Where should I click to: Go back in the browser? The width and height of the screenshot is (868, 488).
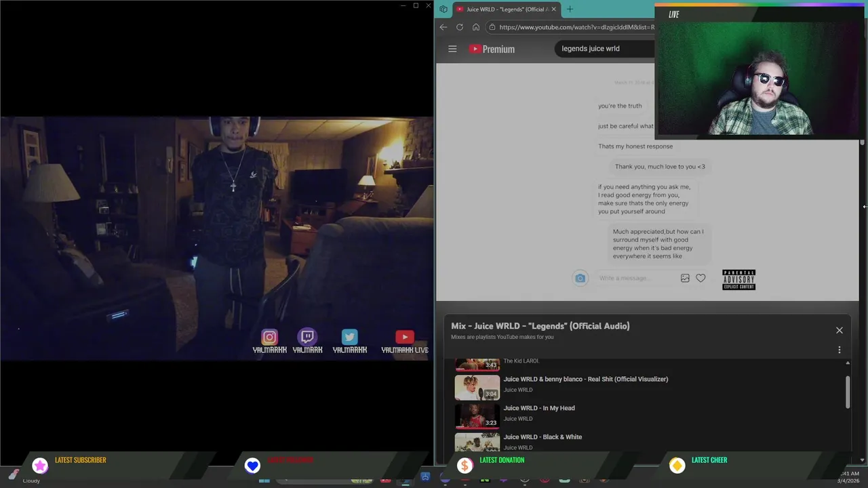(443, 27)
